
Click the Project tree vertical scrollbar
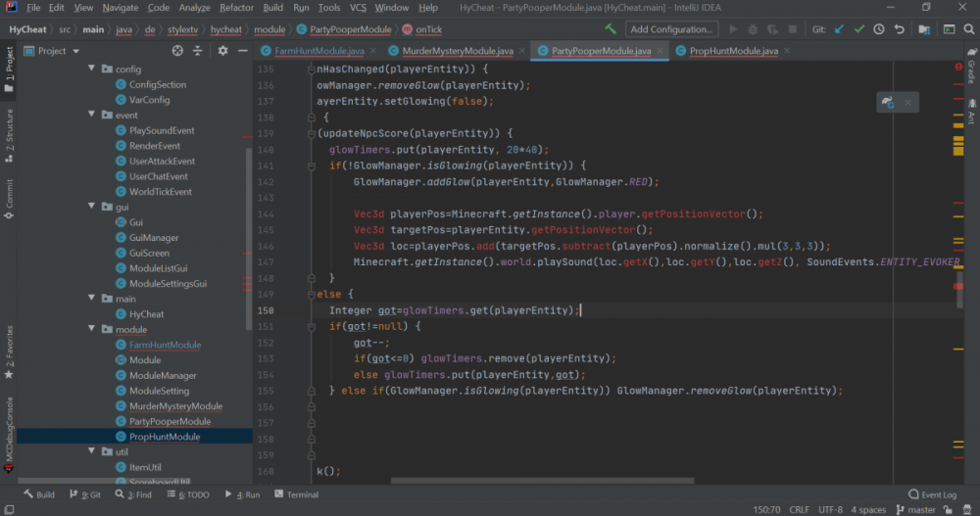(249, 239)
